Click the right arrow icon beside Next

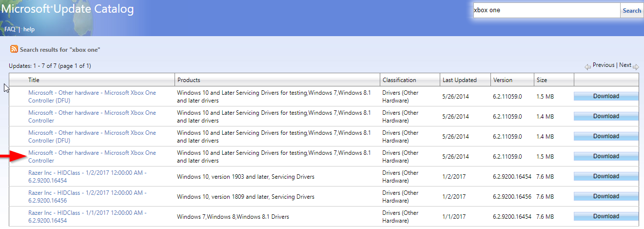click(636, 66)
